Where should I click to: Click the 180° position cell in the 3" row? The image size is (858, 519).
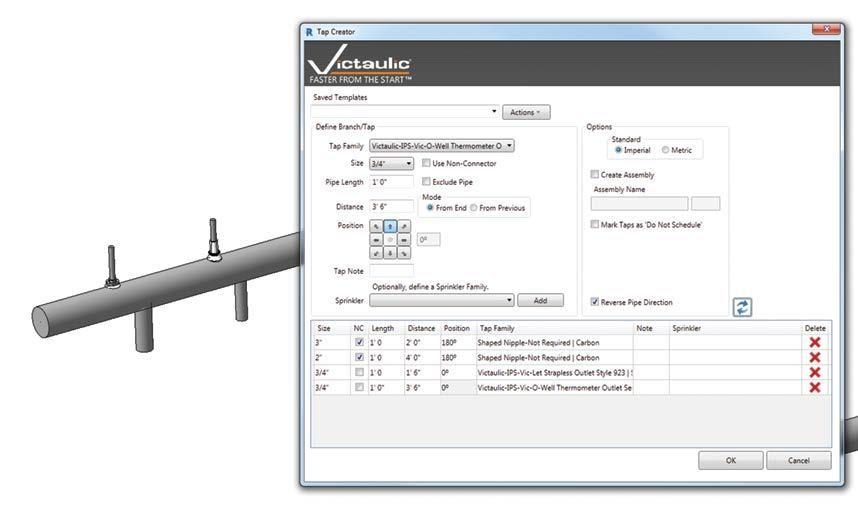[458, 342]
